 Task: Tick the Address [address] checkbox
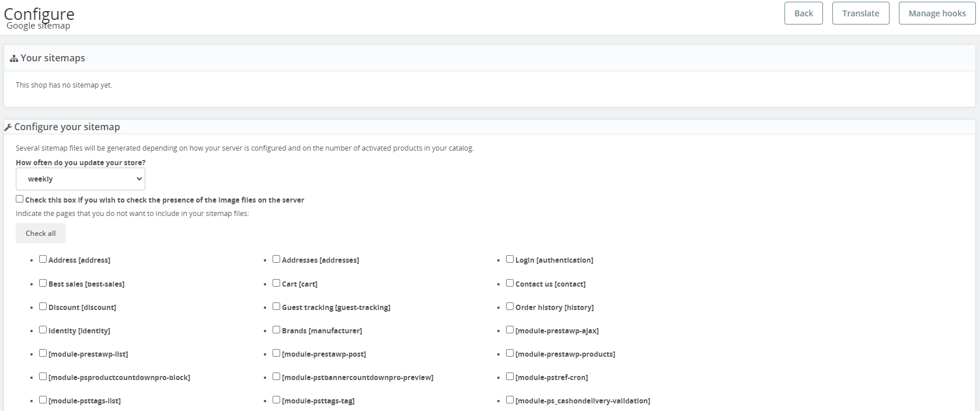tap(43, 259)
